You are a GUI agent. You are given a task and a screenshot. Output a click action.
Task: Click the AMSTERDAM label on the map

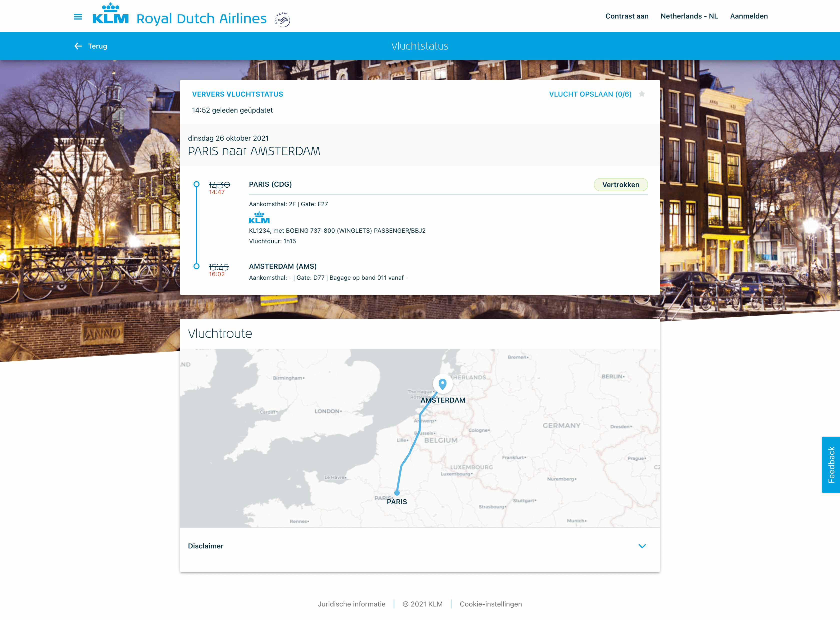point(443,400)
